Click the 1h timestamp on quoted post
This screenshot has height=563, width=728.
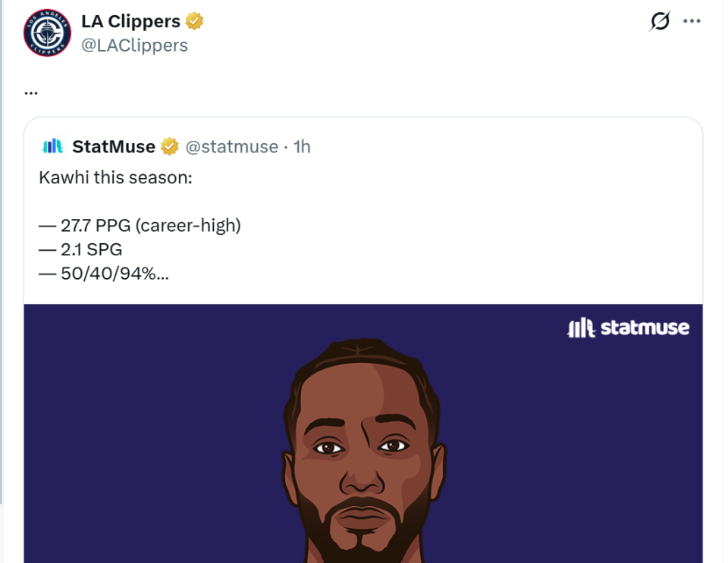[x=302, y=146]
